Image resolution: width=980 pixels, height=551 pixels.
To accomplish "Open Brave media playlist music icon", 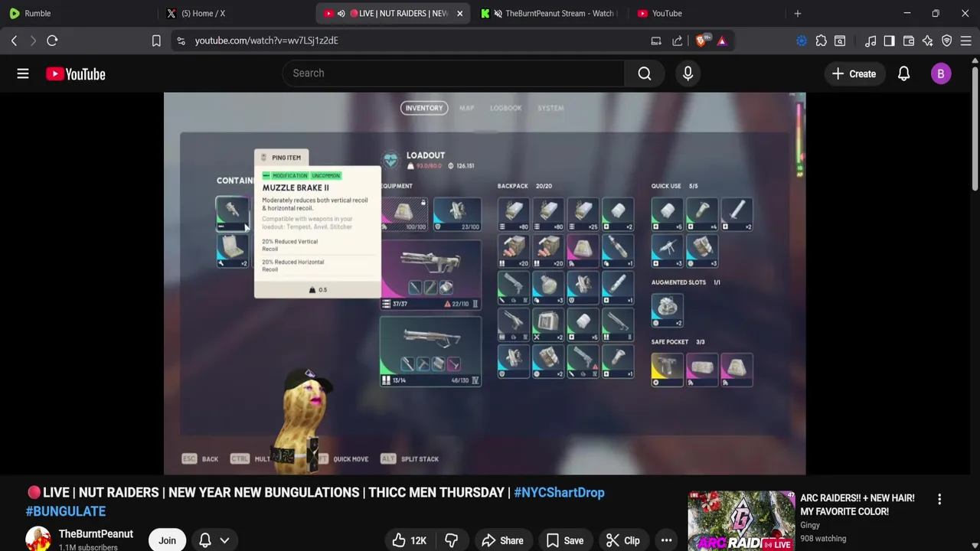I will pyautogui.click(x=871, y=41).
